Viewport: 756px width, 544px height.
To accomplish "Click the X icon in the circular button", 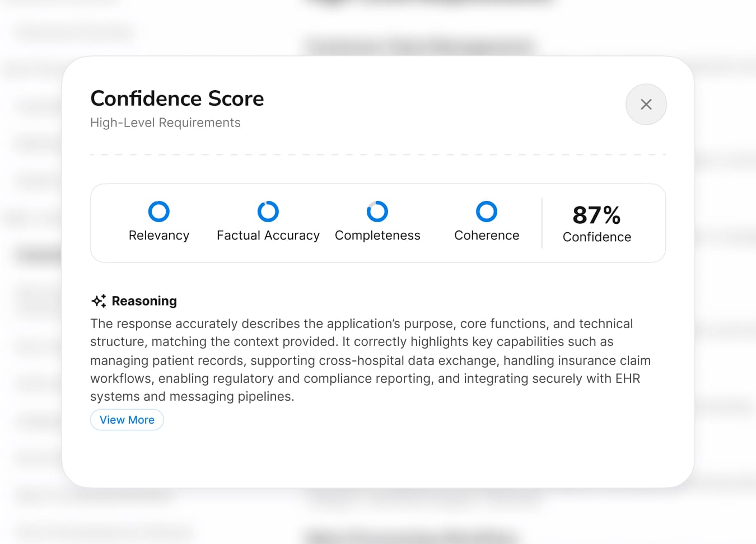I will point(646,104).
